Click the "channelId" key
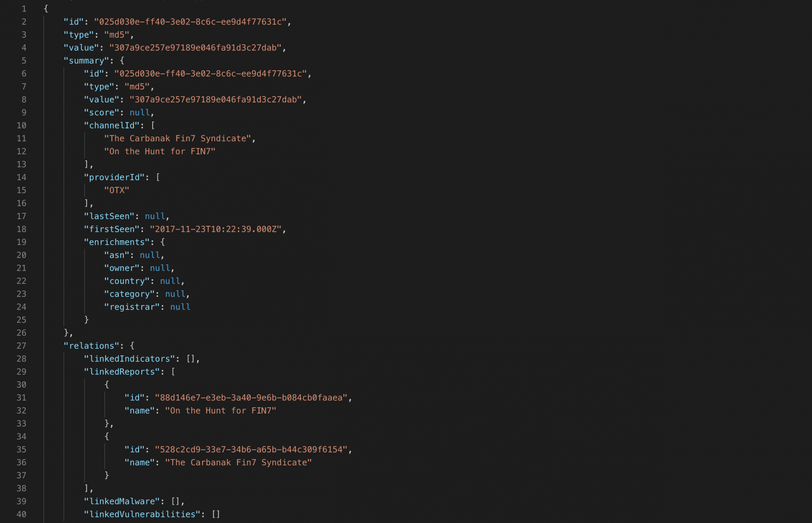The image size is (812, 523). click(112, 125)
